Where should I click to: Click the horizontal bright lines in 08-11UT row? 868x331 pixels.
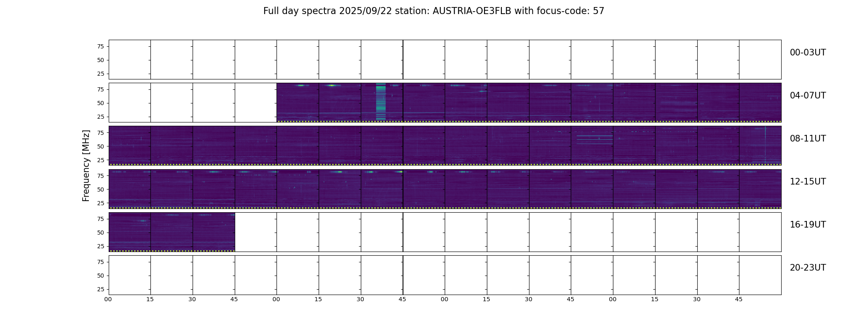[x=595, y=139]
